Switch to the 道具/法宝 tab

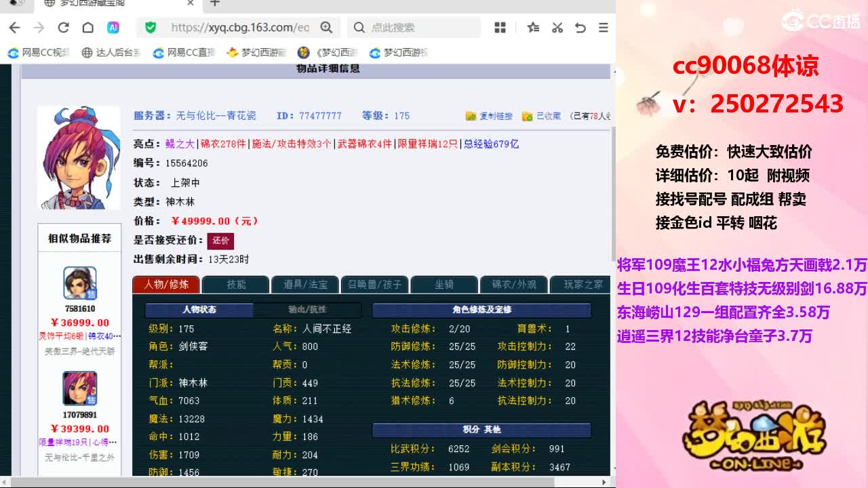pos(305,285)
